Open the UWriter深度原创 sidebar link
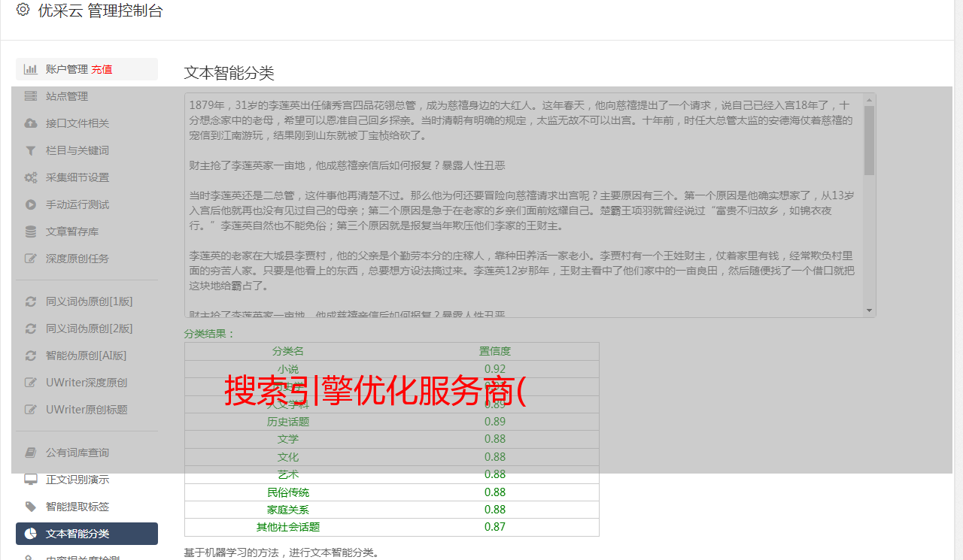The image size is (963, 560). click(86, 383)
